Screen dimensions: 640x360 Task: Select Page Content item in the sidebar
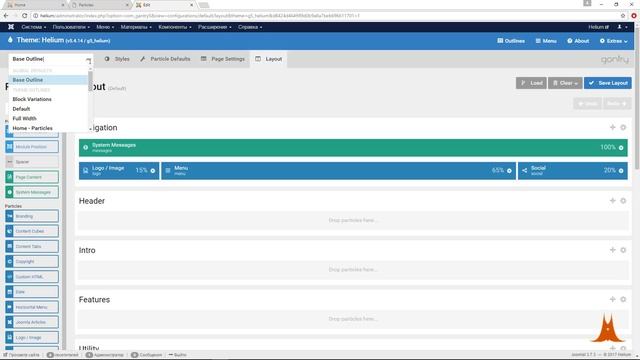click(32, 177)
